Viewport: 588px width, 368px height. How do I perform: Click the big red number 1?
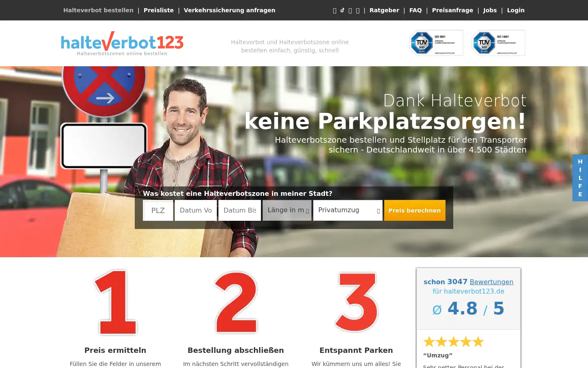pyautogui.click(x=116, y=302)
